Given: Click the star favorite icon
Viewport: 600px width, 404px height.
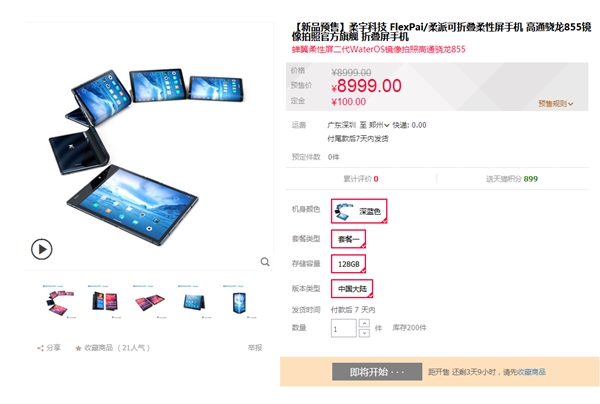Looking at the screenshot, I should 78,348.
